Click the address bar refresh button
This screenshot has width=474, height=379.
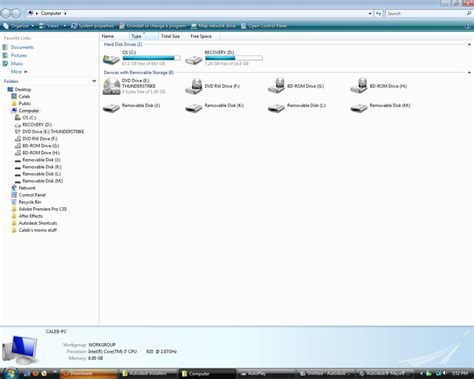[x=378, y=13]
